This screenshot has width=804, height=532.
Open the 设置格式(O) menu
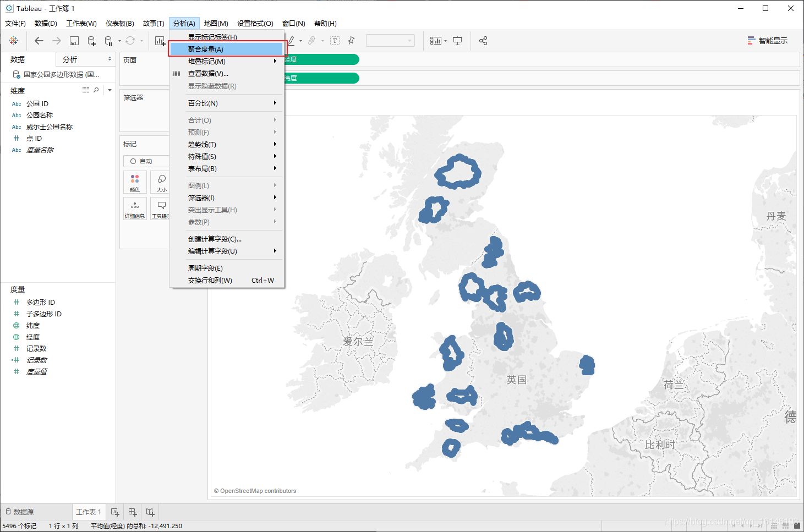(255, 23)
